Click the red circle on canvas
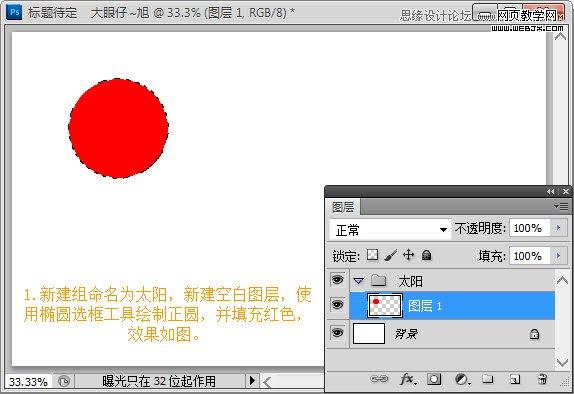The image size is (574, 394). (x=118, y=129)
